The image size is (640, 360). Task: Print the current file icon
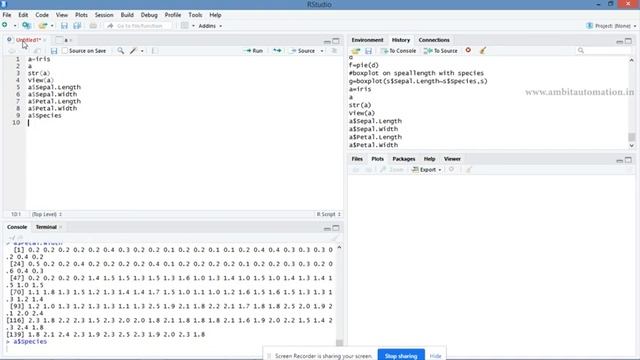[x=93, y=26]
